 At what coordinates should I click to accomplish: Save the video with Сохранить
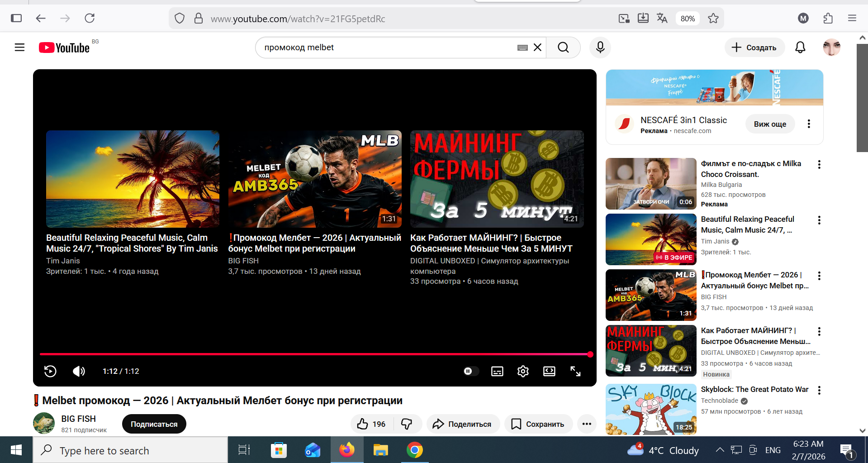point(538,424)
